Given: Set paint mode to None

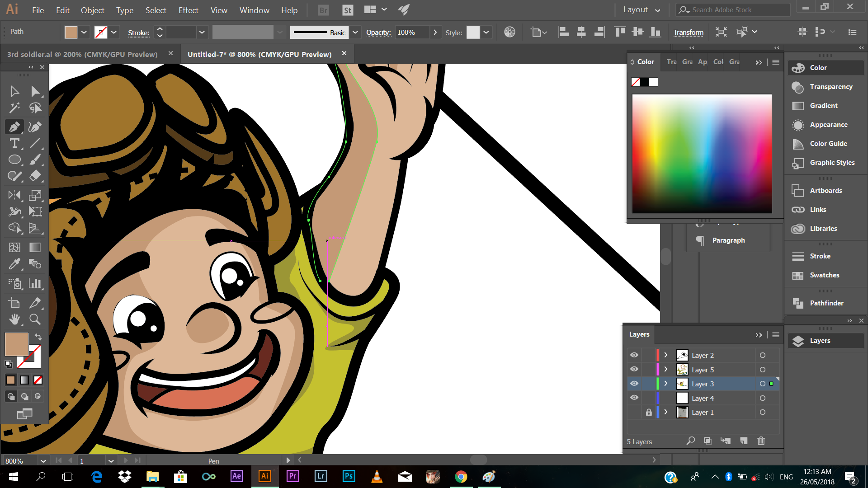Looking at the screenshot, I should [38, 380].
